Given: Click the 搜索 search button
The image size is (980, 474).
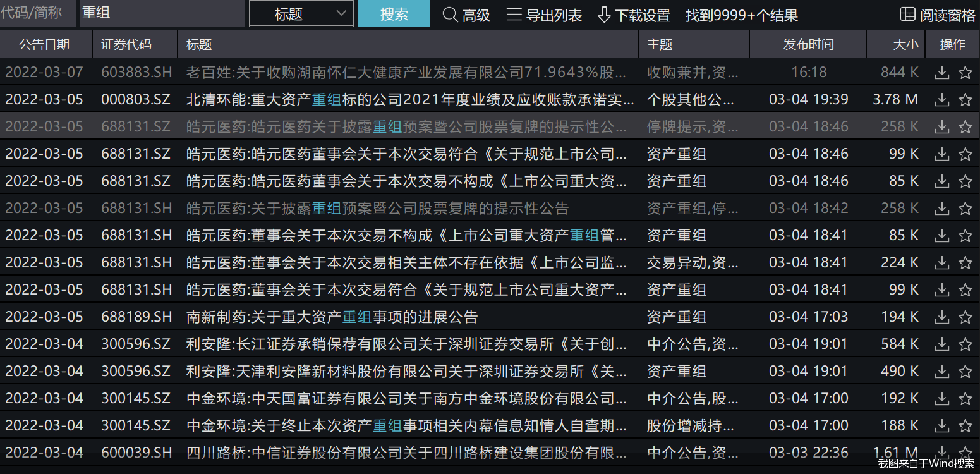Looking at the screenshot, I should tap(394, 13).
